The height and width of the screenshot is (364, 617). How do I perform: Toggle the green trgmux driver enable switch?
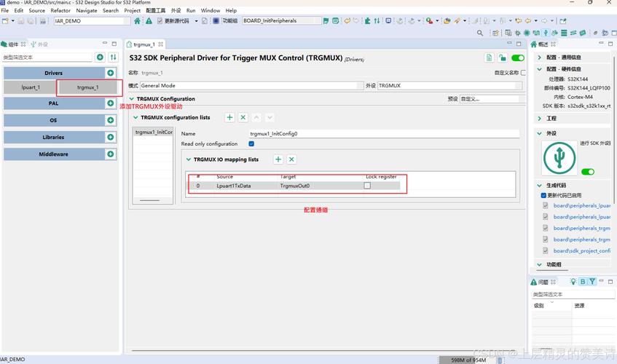(518, 58)
